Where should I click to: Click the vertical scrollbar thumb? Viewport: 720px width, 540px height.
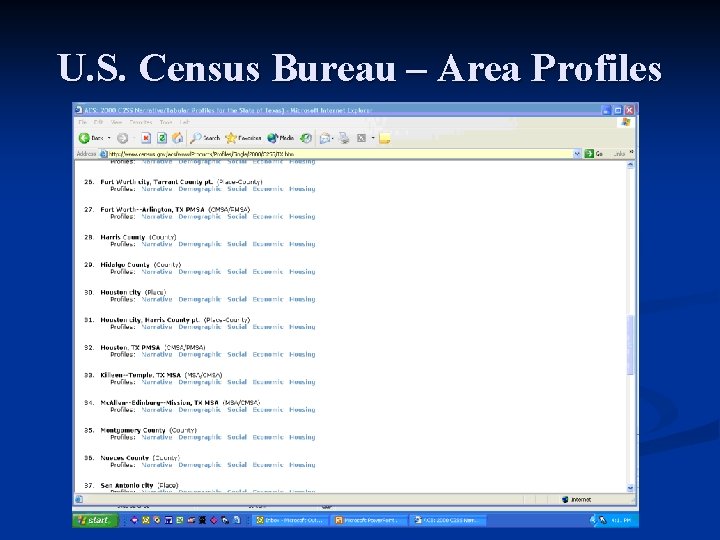click(630, 344)
